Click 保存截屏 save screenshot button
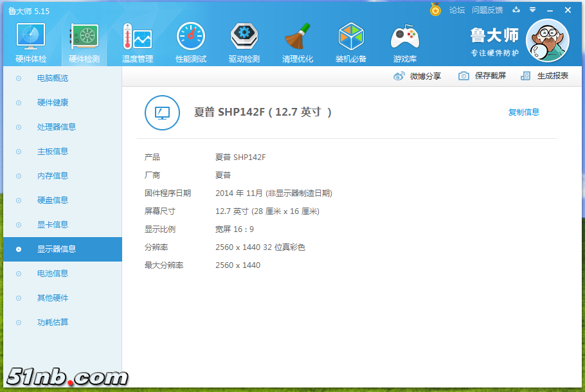The width and height of the screenshot is (585, 392). (x=482, y=76)
